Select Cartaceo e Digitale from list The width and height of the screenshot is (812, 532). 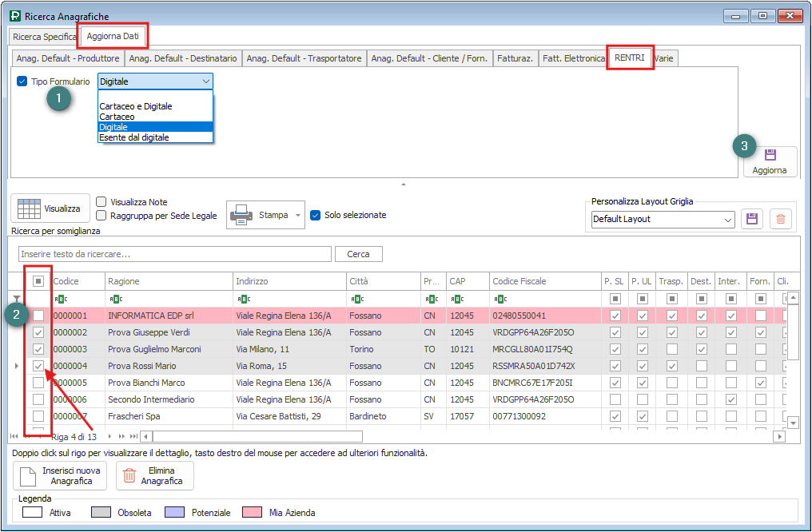tap(136, 106)
